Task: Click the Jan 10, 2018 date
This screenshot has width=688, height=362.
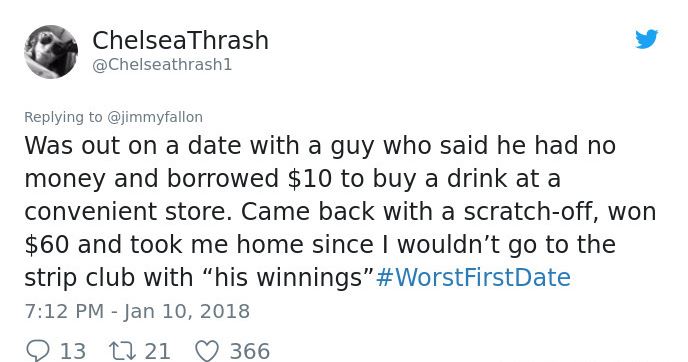Action: [186, 311]
